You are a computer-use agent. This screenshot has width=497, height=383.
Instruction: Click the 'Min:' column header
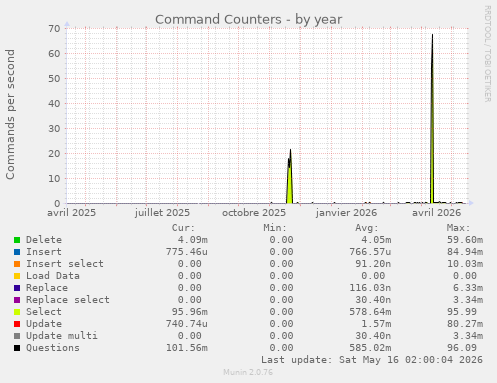[x=275, y=228]
